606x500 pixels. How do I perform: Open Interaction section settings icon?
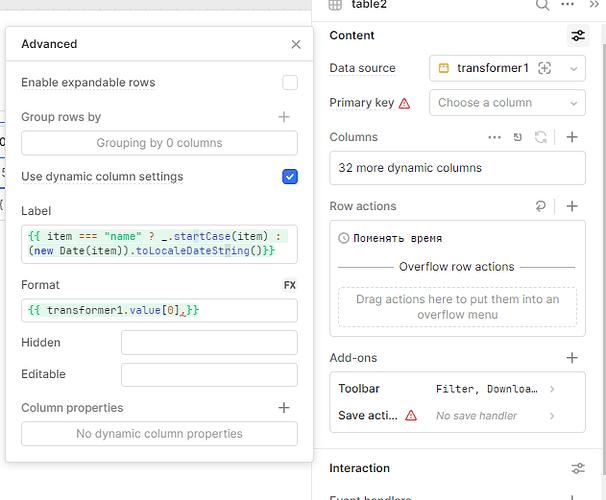(578, 468)
